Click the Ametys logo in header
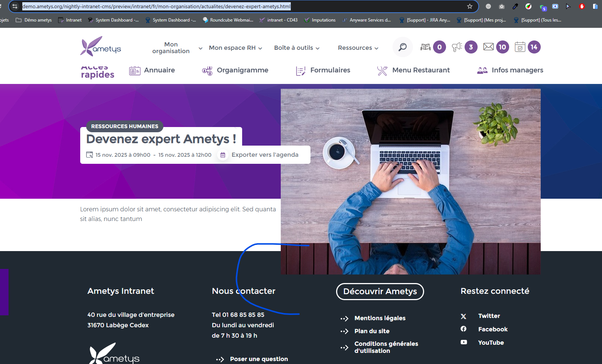The image size is (602, 364). click(101, 46)
